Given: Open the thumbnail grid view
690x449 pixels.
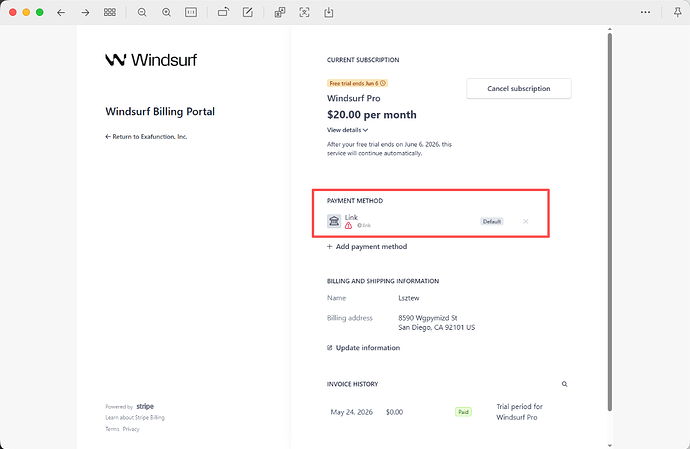Looking at the screenshot, I should [x=110, y=12].
